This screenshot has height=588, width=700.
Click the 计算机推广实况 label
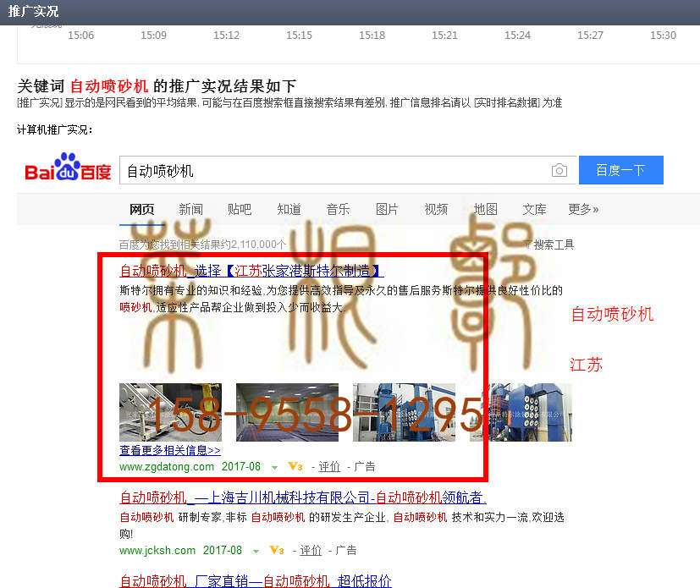coord(54,129)
